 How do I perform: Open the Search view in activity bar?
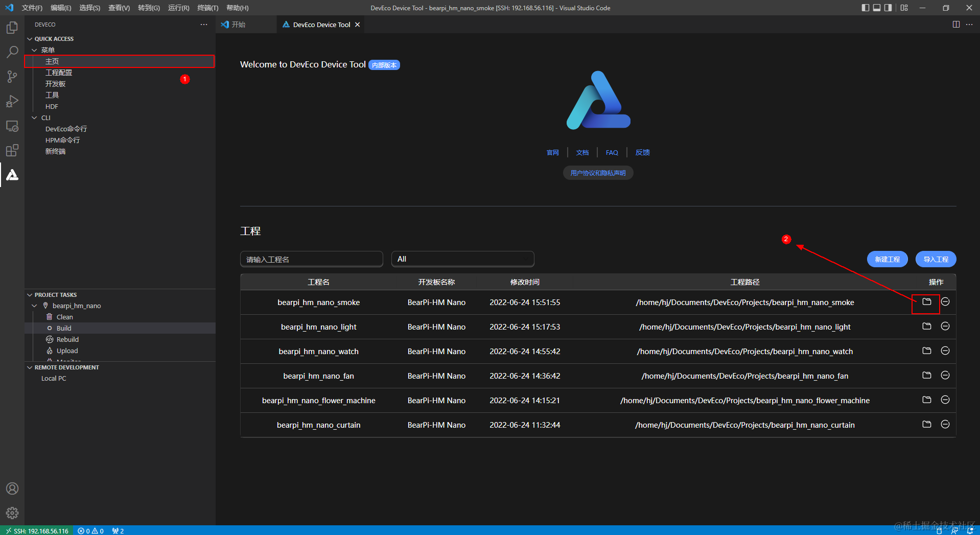pos(12,52)
